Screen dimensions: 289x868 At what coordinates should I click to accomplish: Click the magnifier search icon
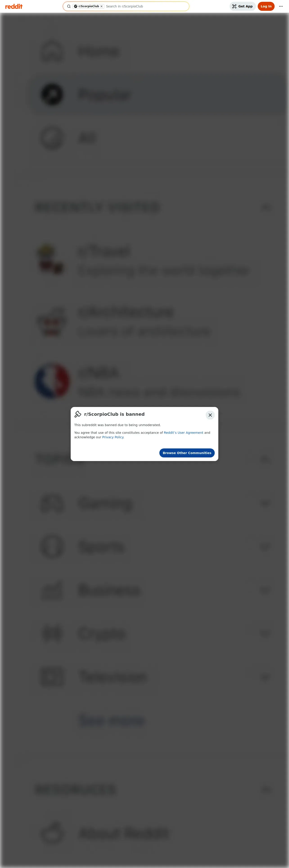[69, 6]
